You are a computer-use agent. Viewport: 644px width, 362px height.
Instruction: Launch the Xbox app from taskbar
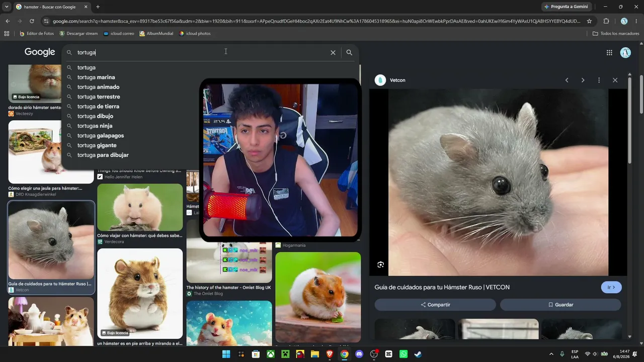[x=271, y=354]
